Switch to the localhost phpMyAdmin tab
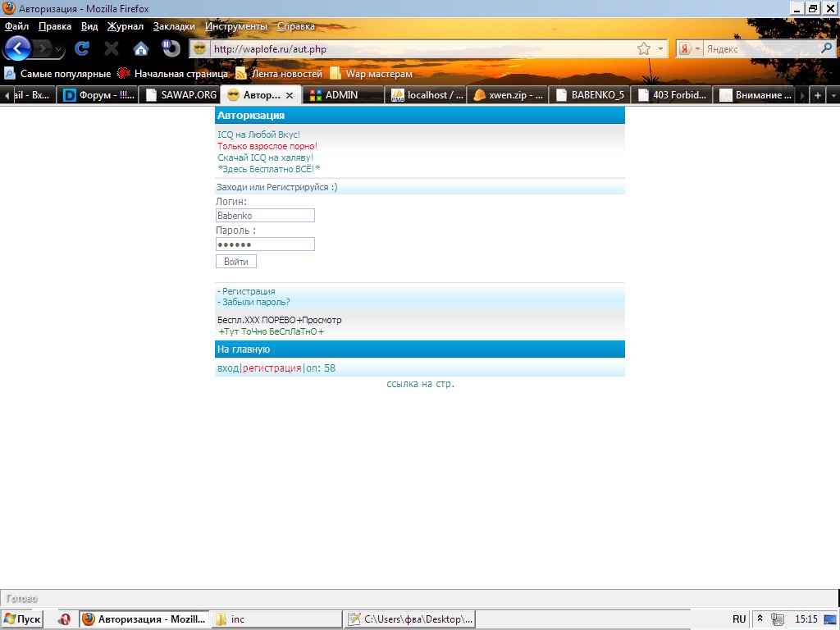 [x=427, y=95]
